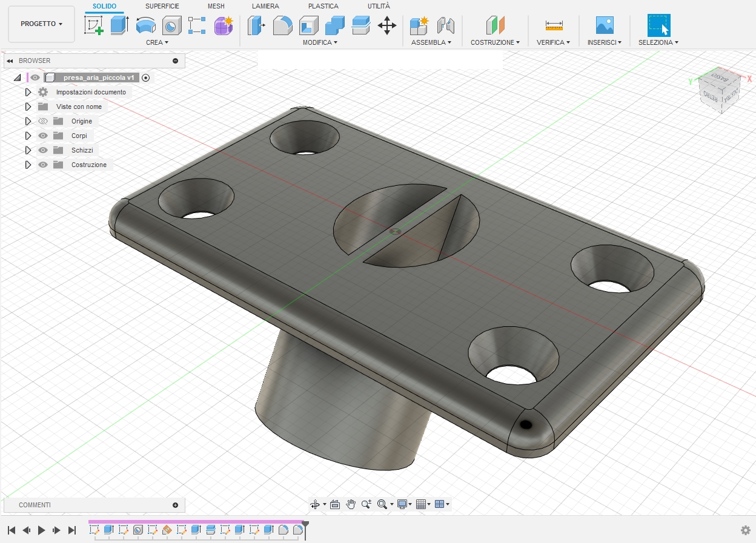Screen dimensions: 756x543
Task: Switch to the SUPERFICIE tab
Action: (162, 6)
